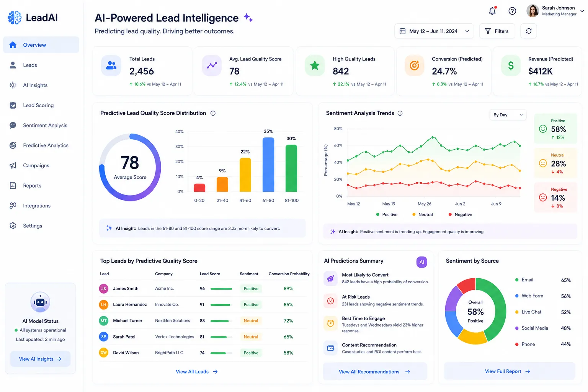Click the Positive 58% smiley face icon

pos(543,129)
